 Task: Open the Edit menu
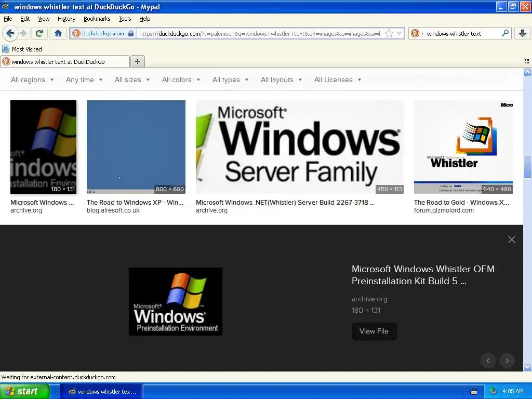point(25,19)
